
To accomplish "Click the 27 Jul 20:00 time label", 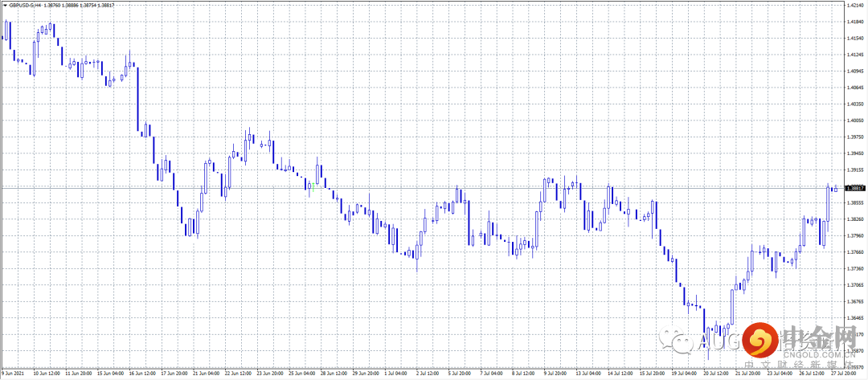I will click(844, 374).
